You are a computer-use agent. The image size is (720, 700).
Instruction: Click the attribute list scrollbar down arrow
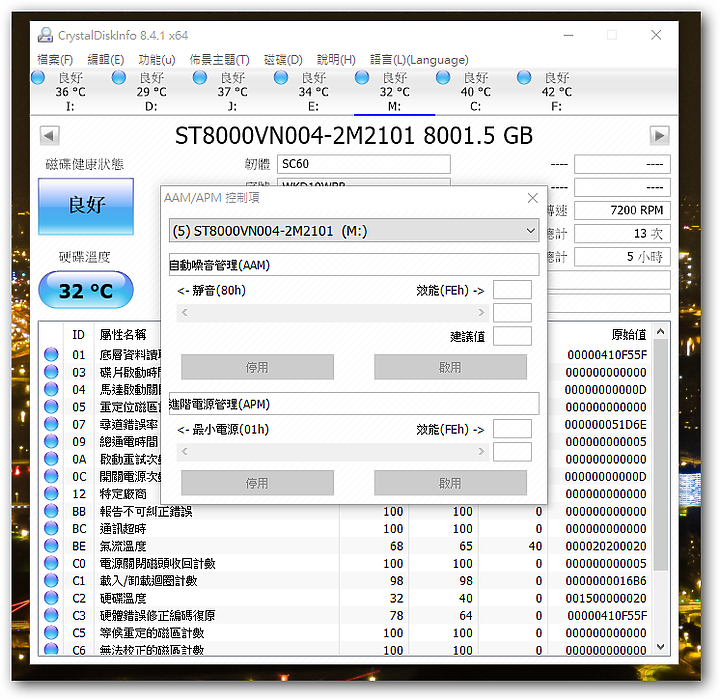pyautogui.click(x=661, y=647)
